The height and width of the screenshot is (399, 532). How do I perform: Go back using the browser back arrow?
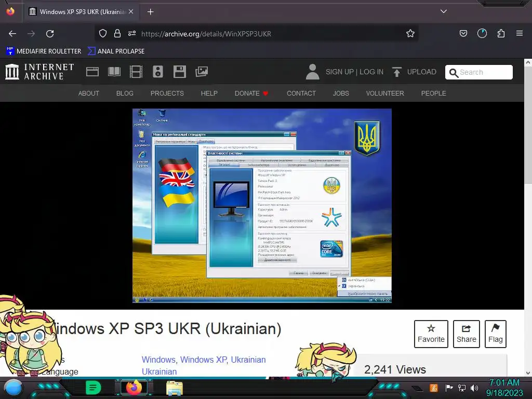click(12, 34)
